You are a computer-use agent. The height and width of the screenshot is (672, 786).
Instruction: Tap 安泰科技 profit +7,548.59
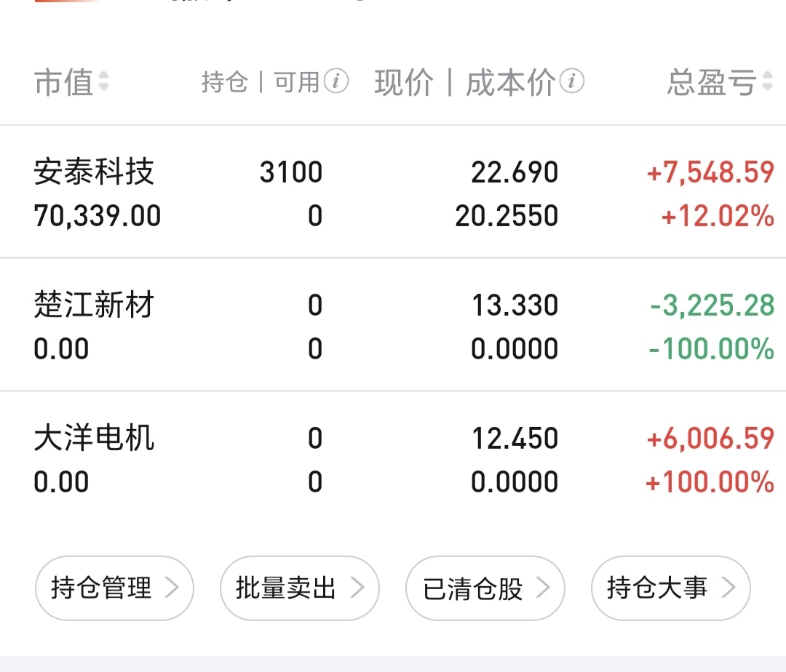[710, 172]
